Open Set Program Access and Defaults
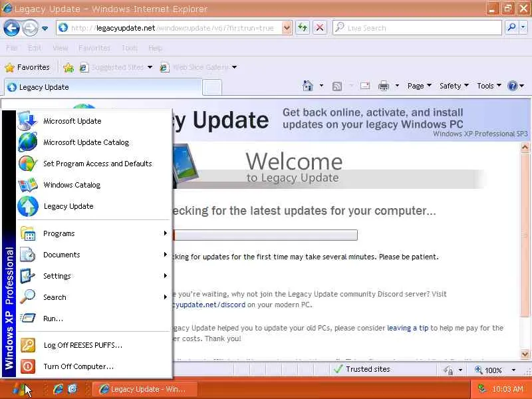This screenshot has height=399, width=532. (94, 164)
